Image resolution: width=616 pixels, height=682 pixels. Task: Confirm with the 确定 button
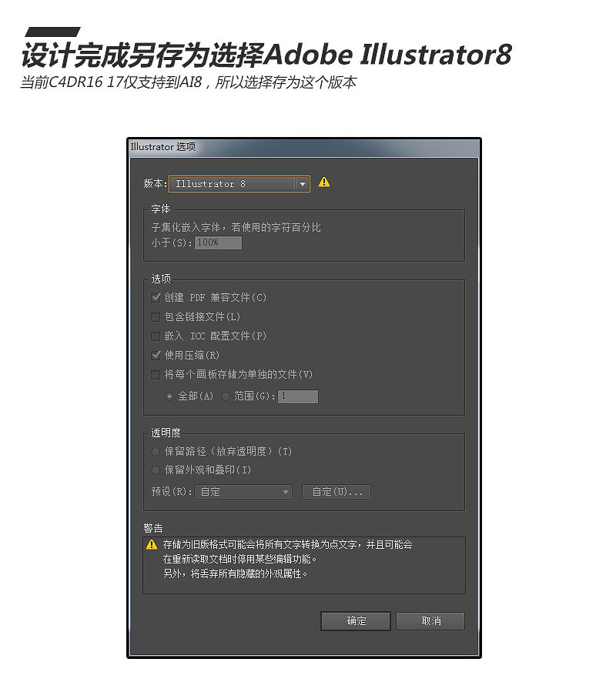(x=356, y=621)
